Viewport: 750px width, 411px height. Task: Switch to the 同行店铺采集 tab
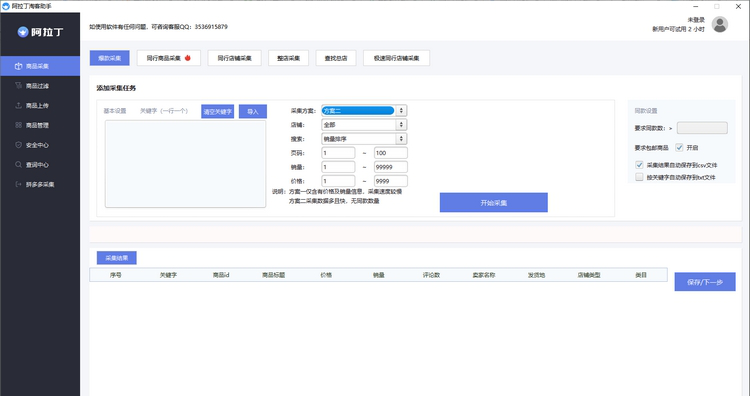[x=234, y=58]
